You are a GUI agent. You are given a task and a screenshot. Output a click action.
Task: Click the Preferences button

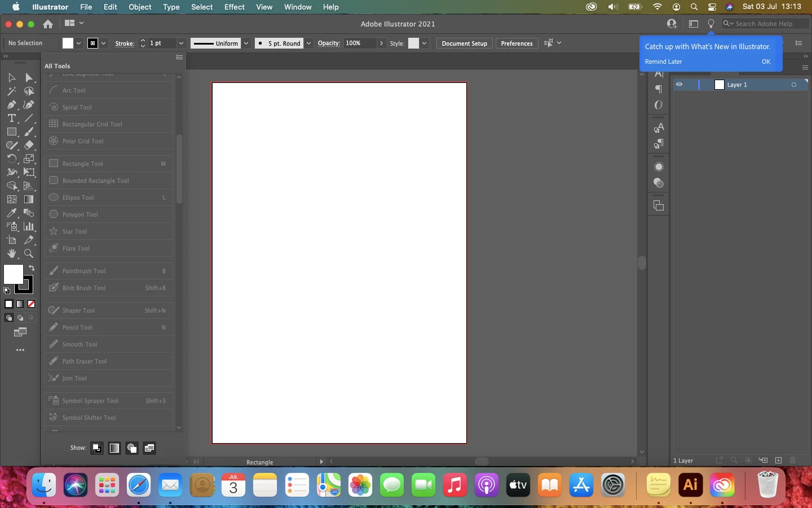coord(517,43)
